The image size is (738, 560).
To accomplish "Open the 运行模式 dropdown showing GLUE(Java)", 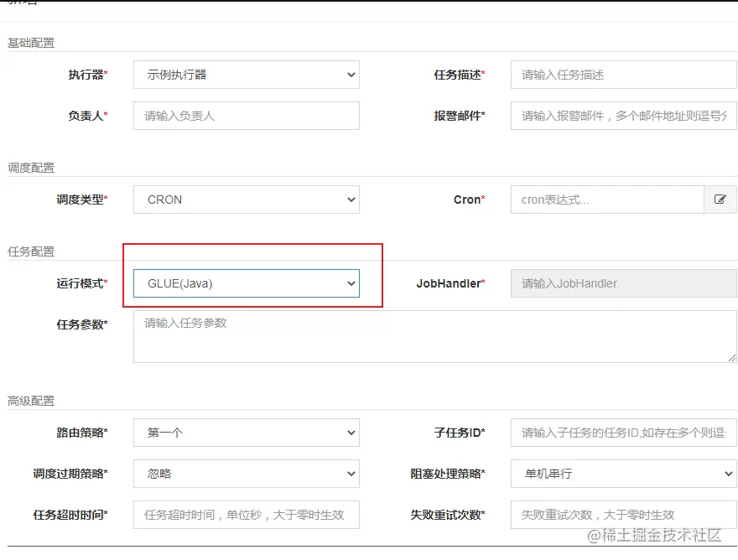I will point(246,283).
